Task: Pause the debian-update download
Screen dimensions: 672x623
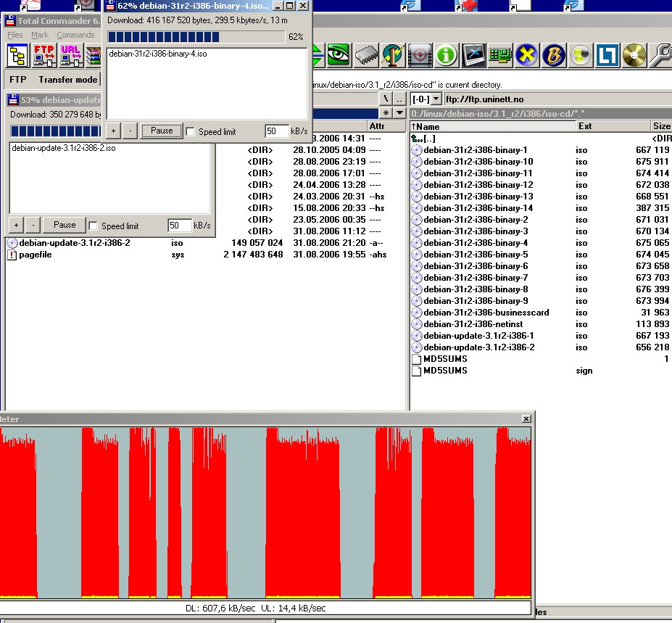Action: (x=65, y=225)
